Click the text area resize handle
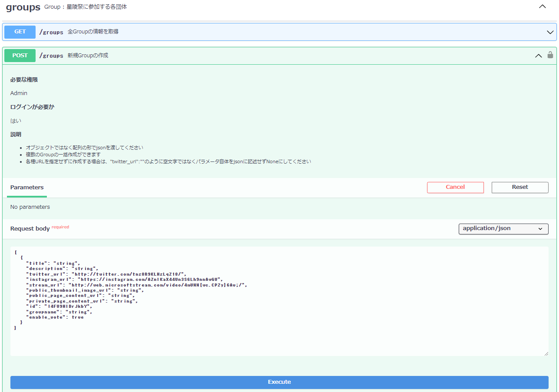559x392 pixels. 546,353
